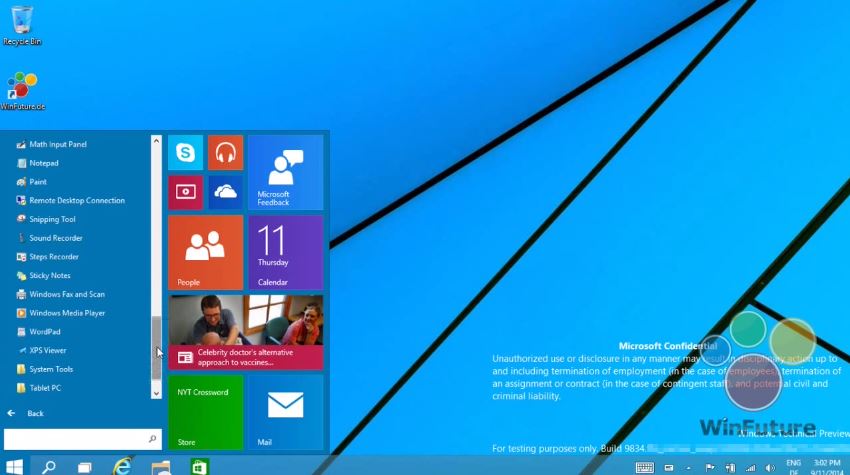Open the network signal tray icon
Image resolution: width=850 pixels, height=475 pixels.
[x=750, y=467]
